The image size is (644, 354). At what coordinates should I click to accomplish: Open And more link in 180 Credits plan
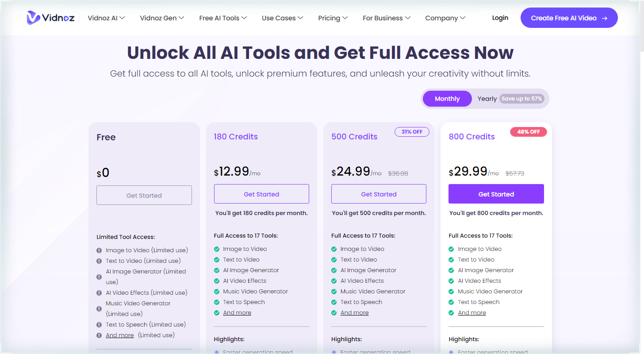pyautogui.click(x=237, y=312)
